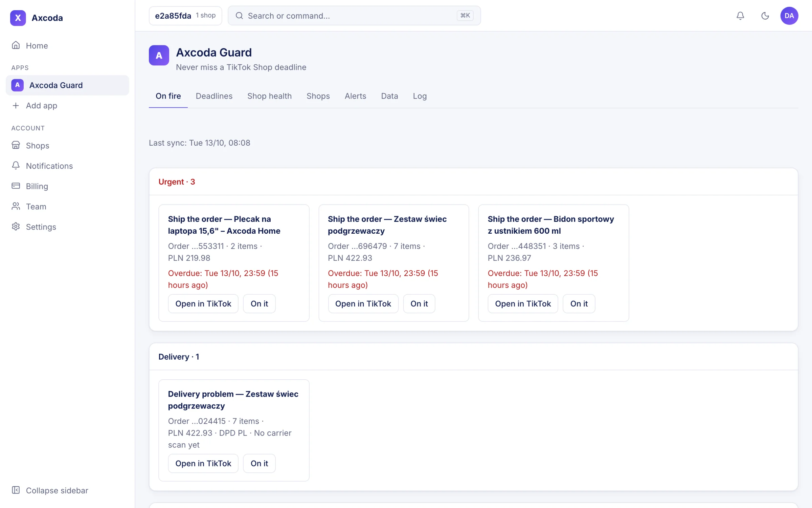Open the DA user avatar menu

coord(789,16)
